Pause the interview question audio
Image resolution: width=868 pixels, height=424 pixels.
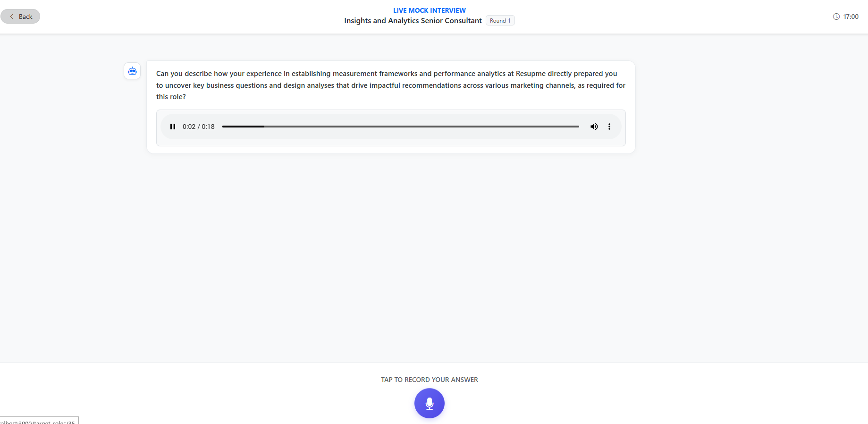click(173, 127)
